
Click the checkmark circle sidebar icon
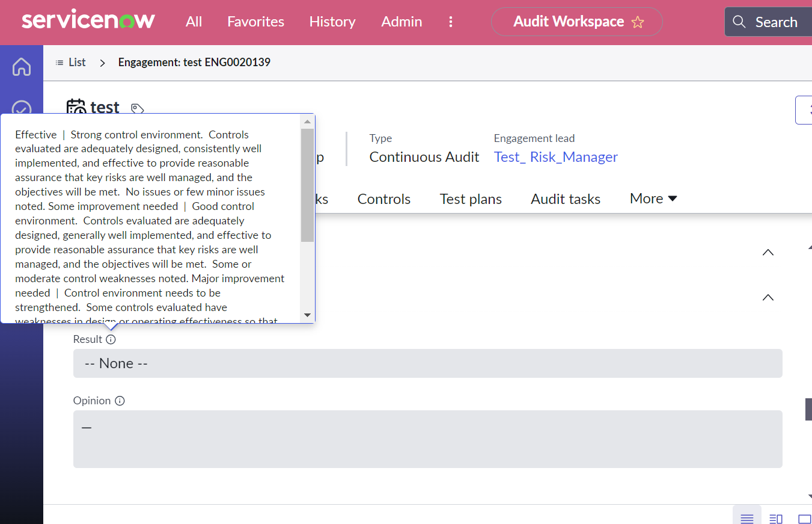tap(22, 109)
